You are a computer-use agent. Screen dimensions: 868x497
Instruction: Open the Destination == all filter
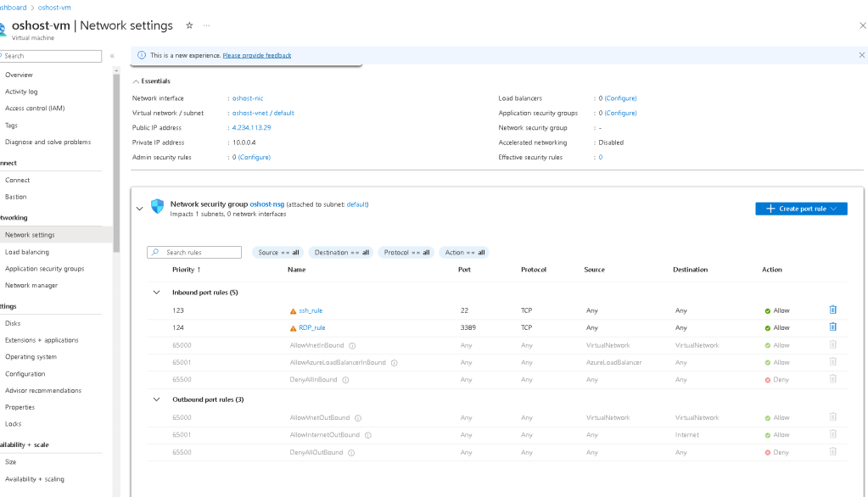341,253
